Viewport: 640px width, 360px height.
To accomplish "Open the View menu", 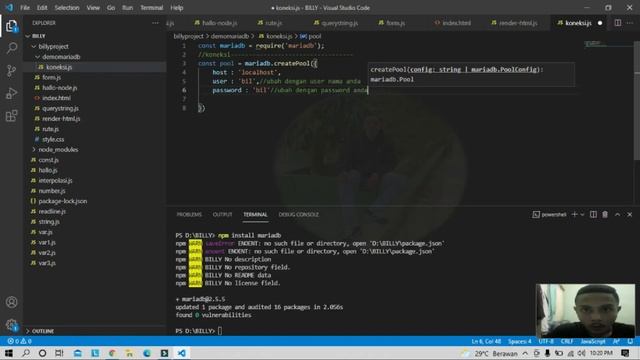I will 93,8.
